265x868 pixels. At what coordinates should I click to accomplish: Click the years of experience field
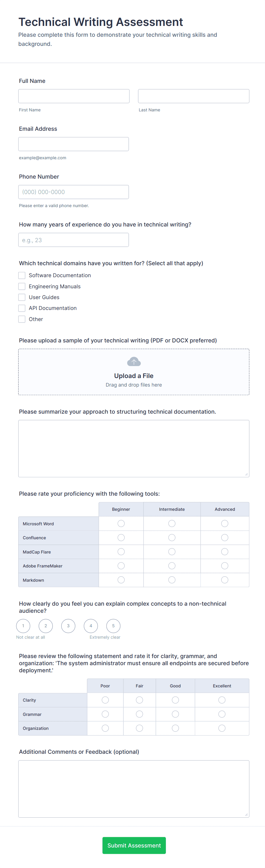(74, 240)
